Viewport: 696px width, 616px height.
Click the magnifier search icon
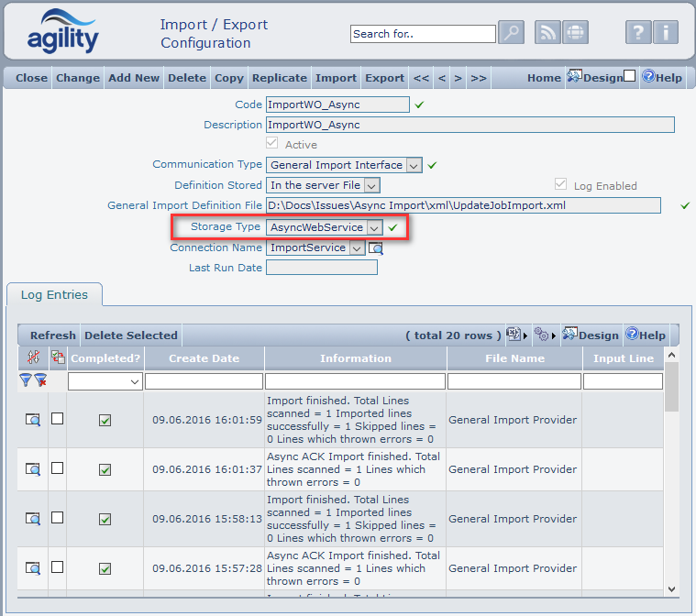coord(512,32)
